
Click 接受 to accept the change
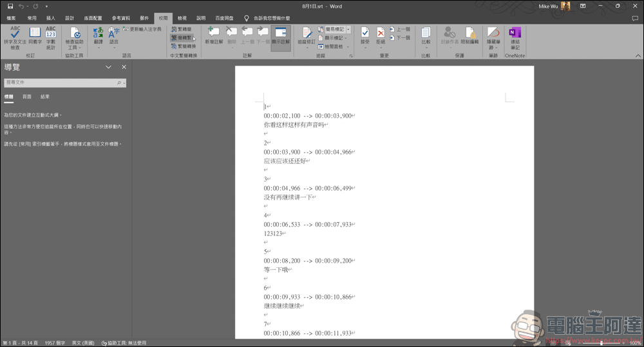[365, 38]
